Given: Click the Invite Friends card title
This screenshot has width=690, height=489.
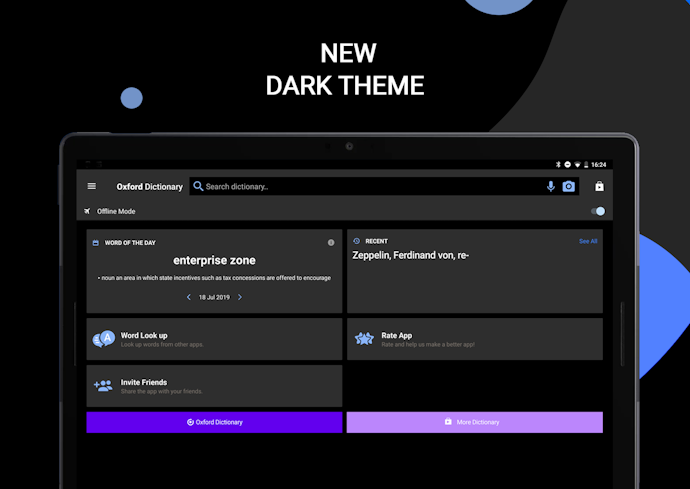Looking at the screenshot, I should coord(144,382).
